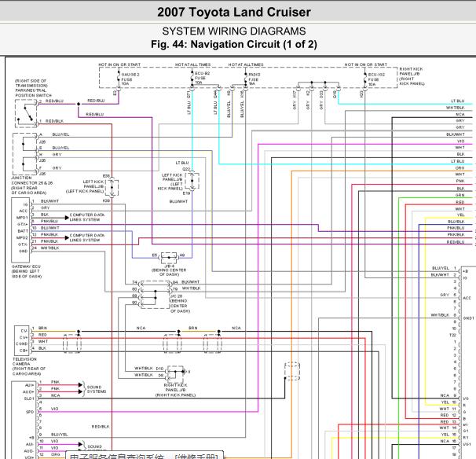
Task: Click the BLU/WHT label below E19
Action: click(x=178, y=201)
